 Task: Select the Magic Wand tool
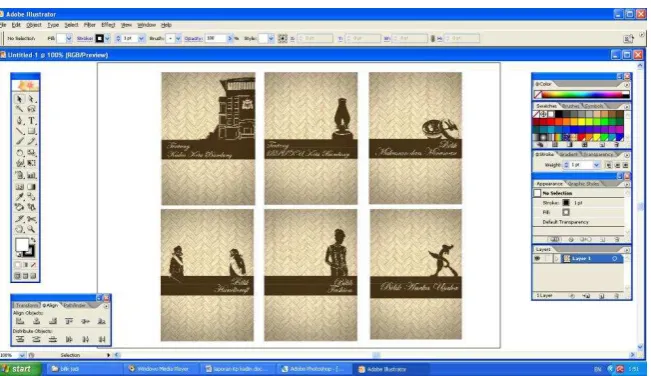coord(19,109)
